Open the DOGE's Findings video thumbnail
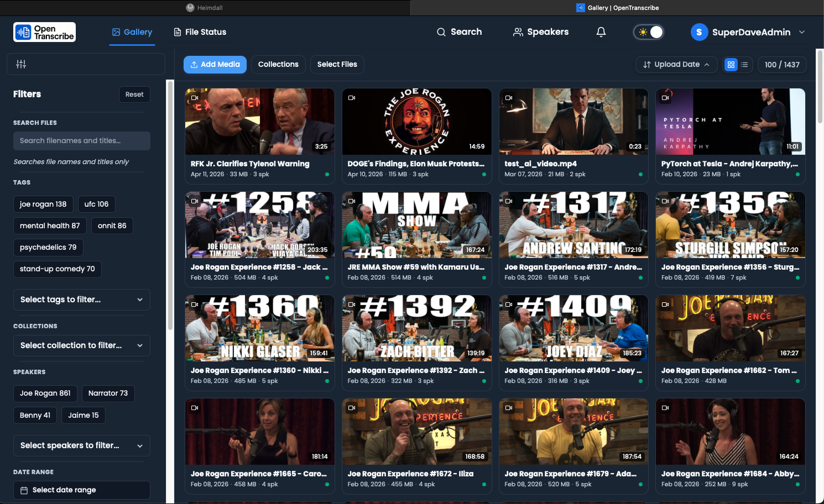The image size is (824, 504). [x=417, y=122]
